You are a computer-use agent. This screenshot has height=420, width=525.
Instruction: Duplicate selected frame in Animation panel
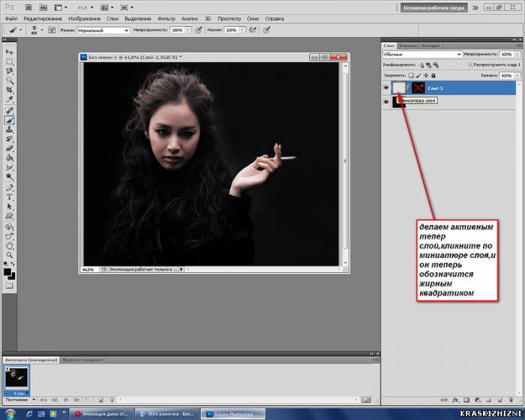coord(100,400)
